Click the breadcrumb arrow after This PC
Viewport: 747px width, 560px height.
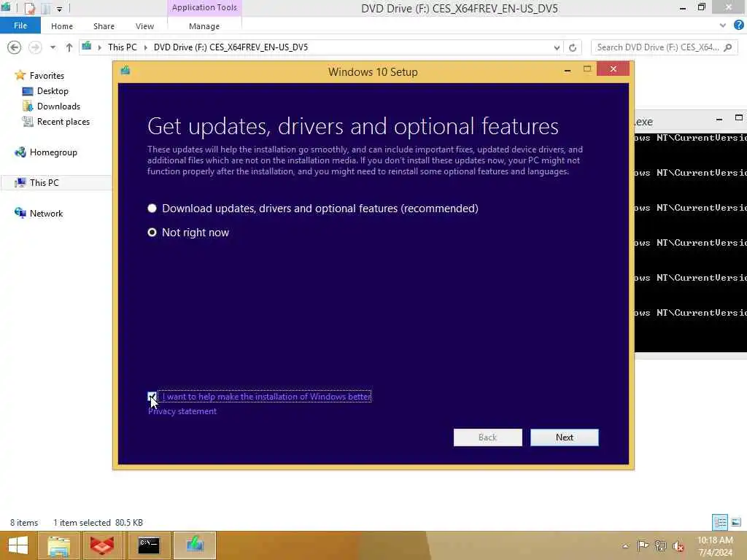pyautogui.click(x=145, y=47)
